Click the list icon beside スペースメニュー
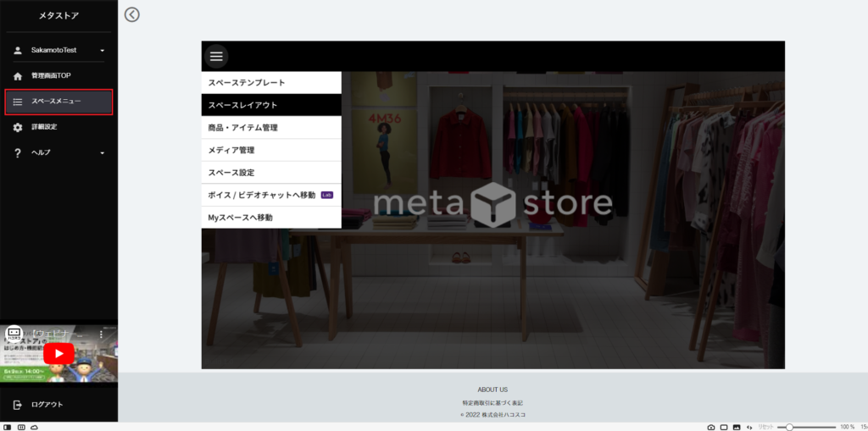This screenshot has height=431, width=868. 18,102
